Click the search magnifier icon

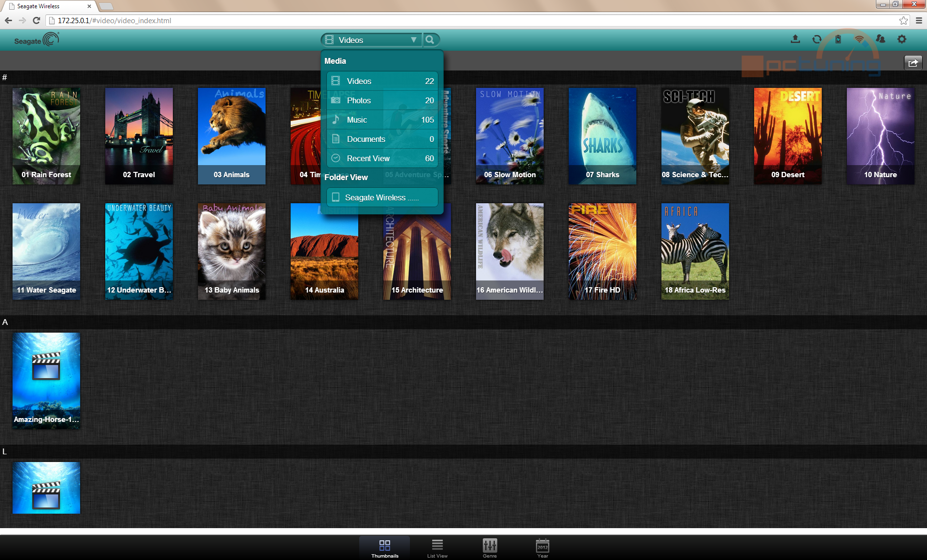[430, 40]
